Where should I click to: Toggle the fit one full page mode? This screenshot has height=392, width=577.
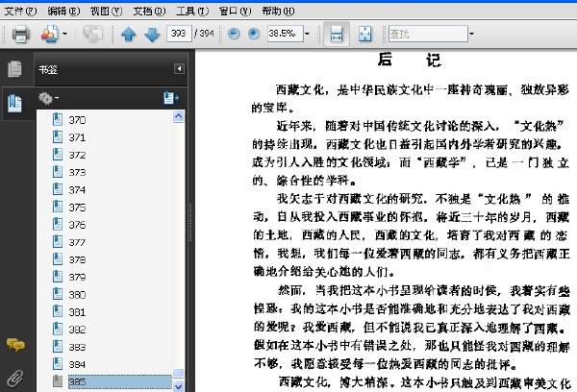point(365,34)
